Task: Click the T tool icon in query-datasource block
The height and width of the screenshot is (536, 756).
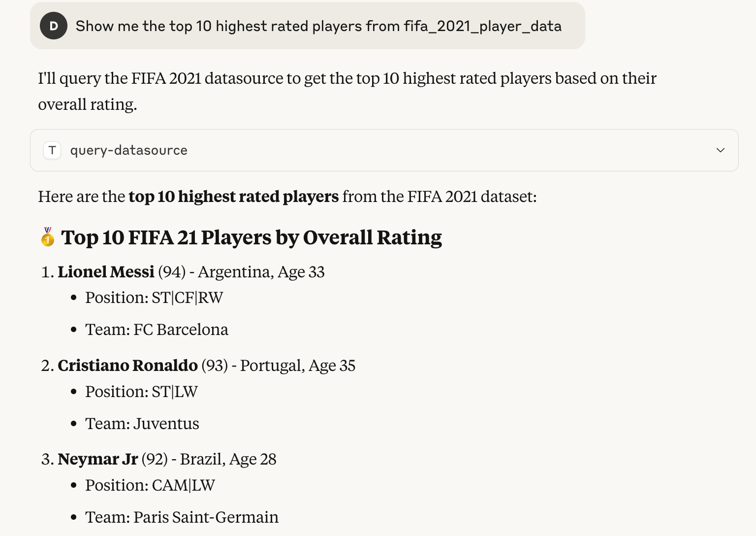Action: pyautogui.click(x=52, y=150)
